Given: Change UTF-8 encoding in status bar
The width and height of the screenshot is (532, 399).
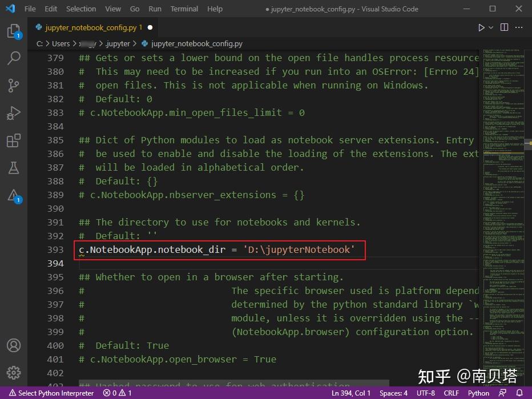Looking at the screenshot, I should [x=425, y=393].
